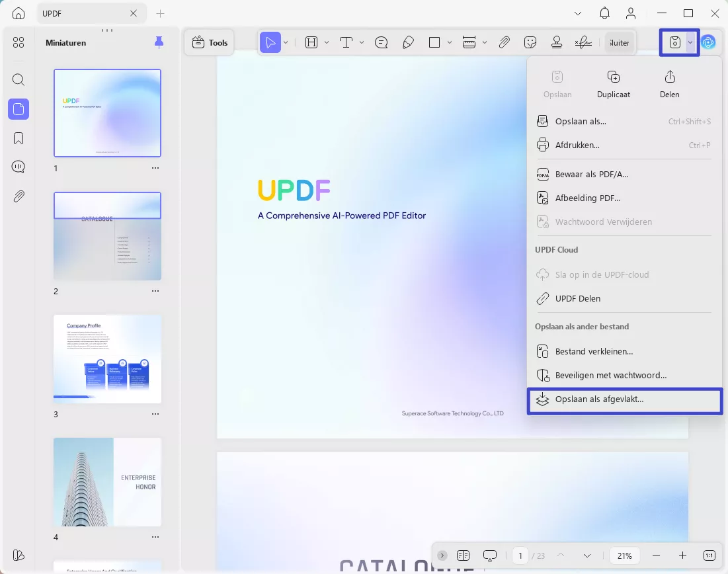Collapse the save menu dropdown arrow
The image size is (728, 574).
click(x=690, y=43)
